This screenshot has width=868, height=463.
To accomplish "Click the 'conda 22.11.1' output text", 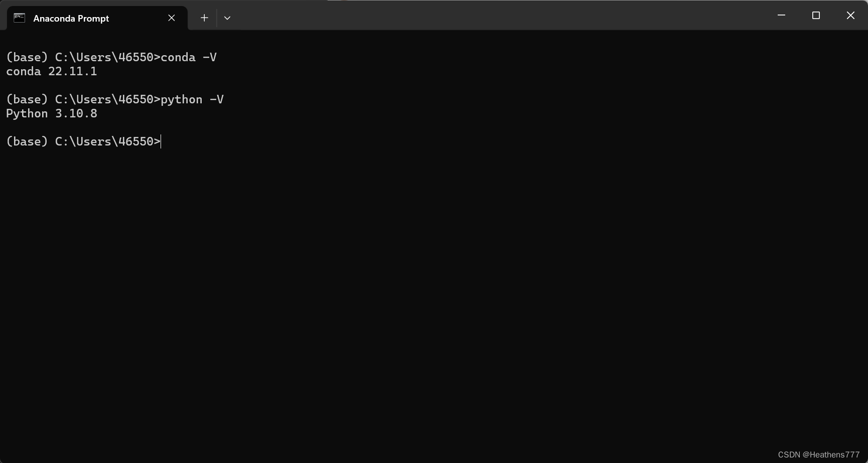I will tap(52, 71).
